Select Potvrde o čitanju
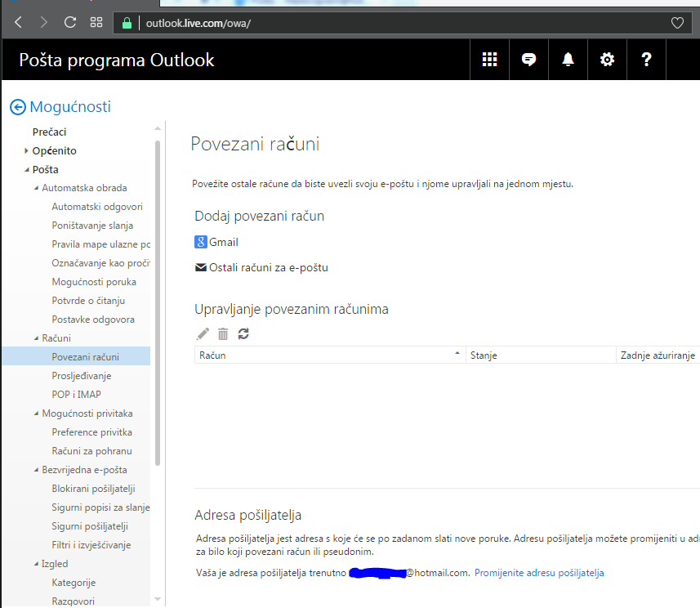The height and width of the screenshot is (608, 700). pyautogui.click(x=88, y=301)
